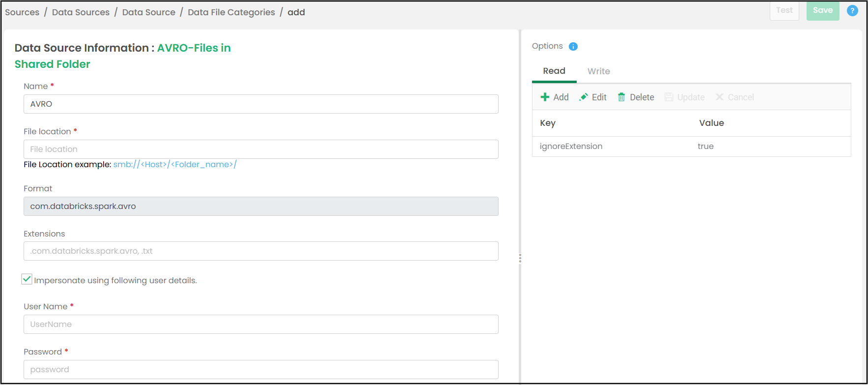Click the 'AVRO-Files in Shared Folder' heading
868x385 pixels.
(123, 56)
